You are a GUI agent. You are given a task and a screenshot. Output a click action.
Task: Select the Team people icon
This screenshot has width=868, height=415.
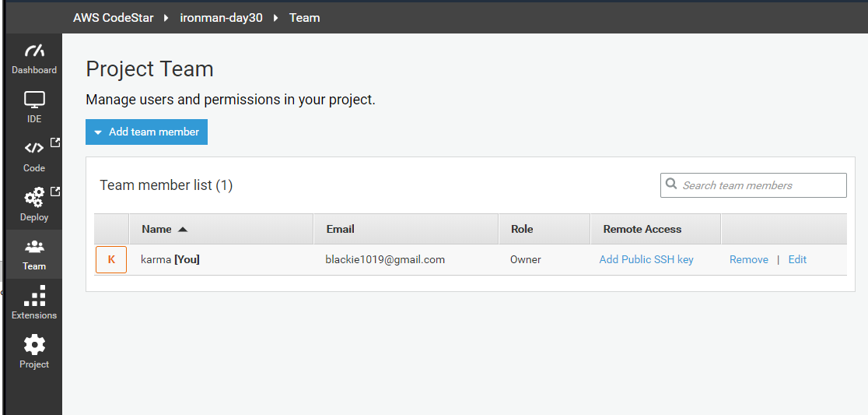(x=34, y=247)
